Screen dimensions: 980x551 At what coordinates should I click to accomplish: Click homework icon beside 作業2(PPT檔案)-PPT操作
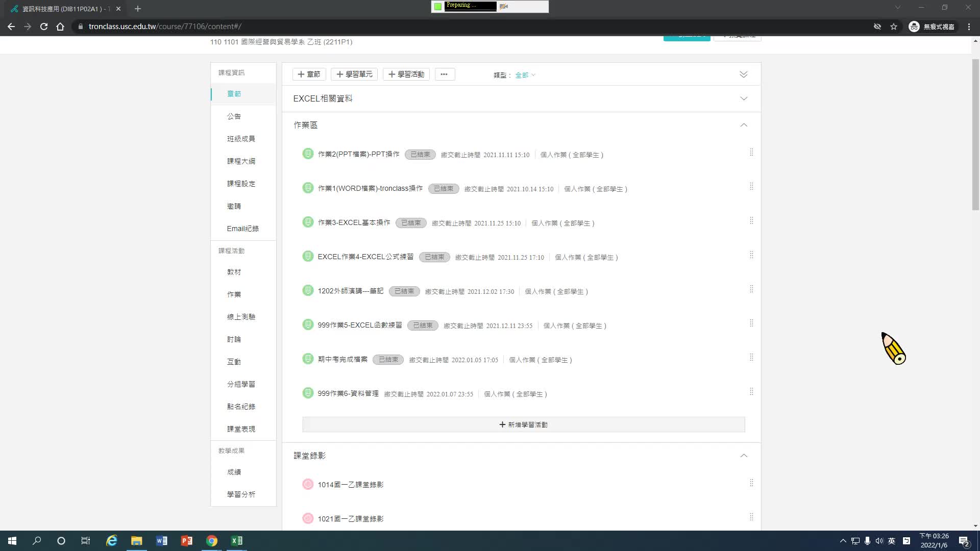click(308, 154)
